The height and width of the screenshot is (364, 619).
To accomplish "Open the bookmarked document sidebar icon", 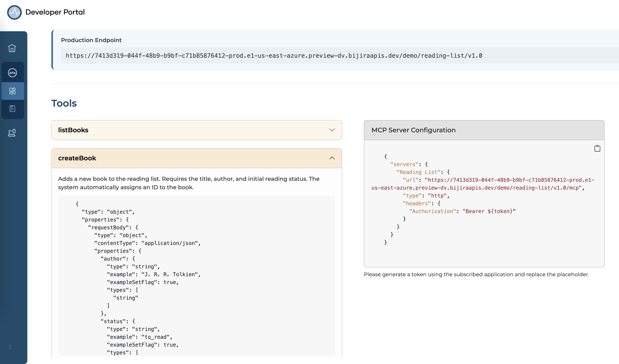I will [x=12, y=109].
